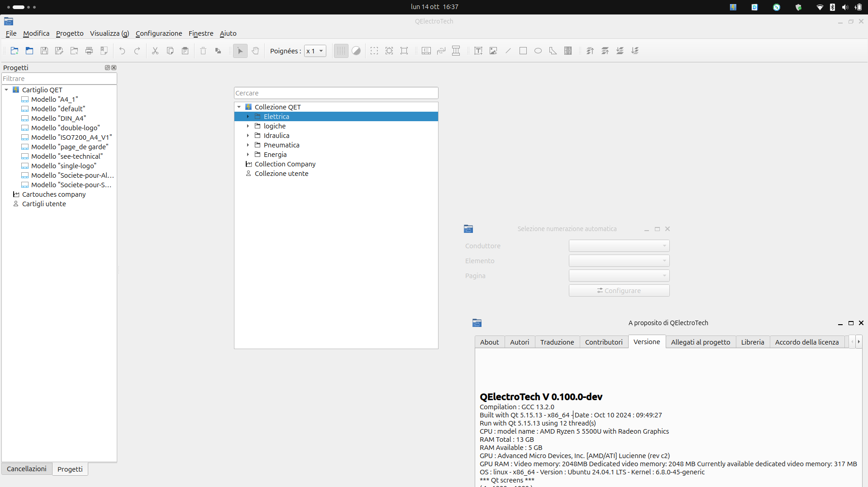Click the print icon in toolbar

(x=89, y=51)
